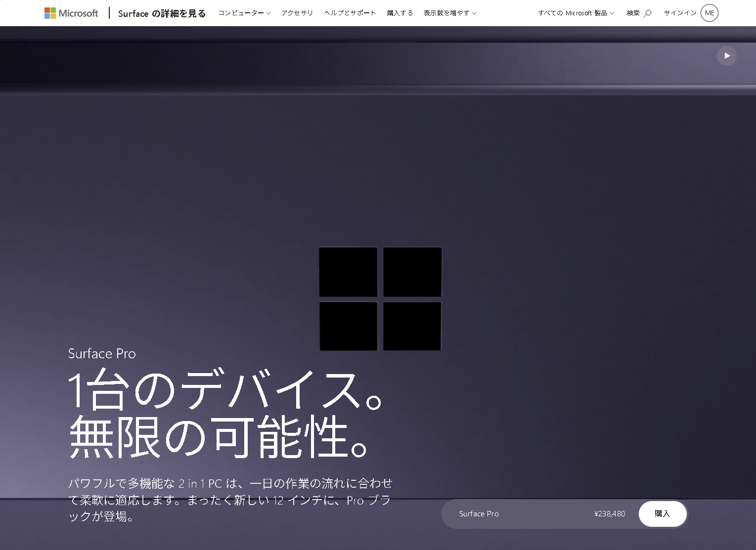Screen dimensions: 756x550
Task: Click the パワフルで多機能な description paragraph
Action: point(230,500)
